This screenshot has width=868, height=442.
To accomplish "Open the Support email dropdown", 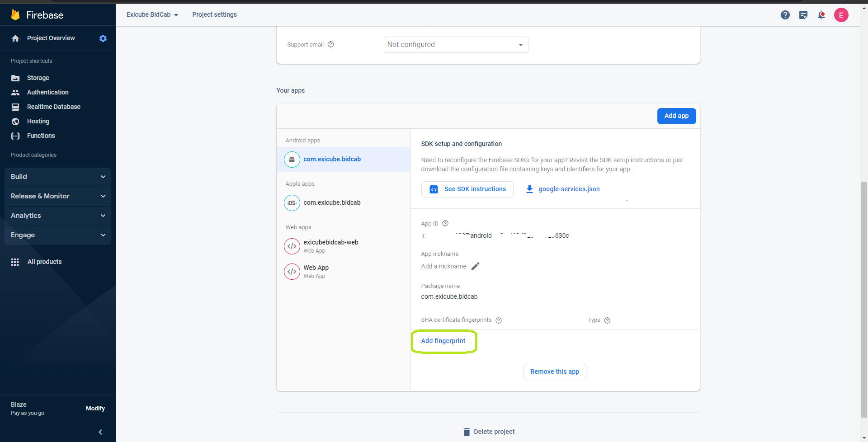I will [x=456, y=45].
